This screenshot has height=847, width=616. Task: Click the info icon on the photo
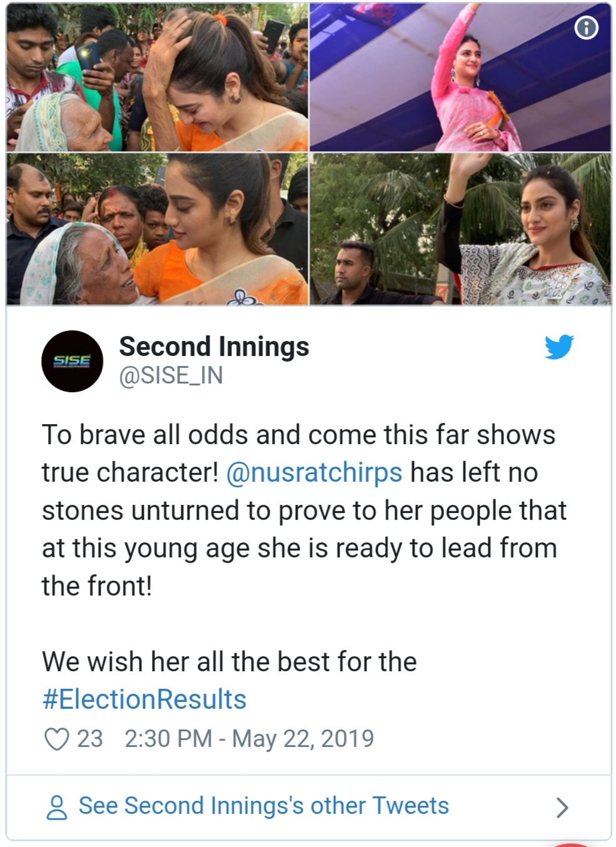coord(586,28)
